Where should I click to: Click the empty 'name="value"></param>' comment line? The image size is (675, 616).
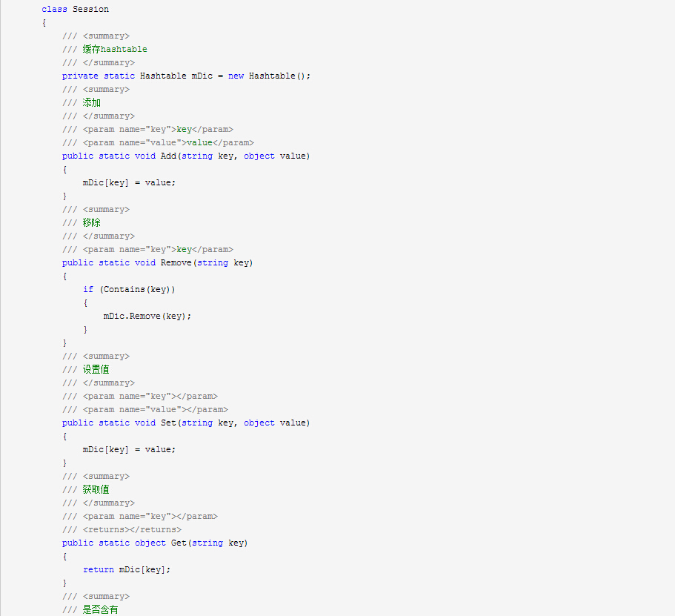pos(145,410)
